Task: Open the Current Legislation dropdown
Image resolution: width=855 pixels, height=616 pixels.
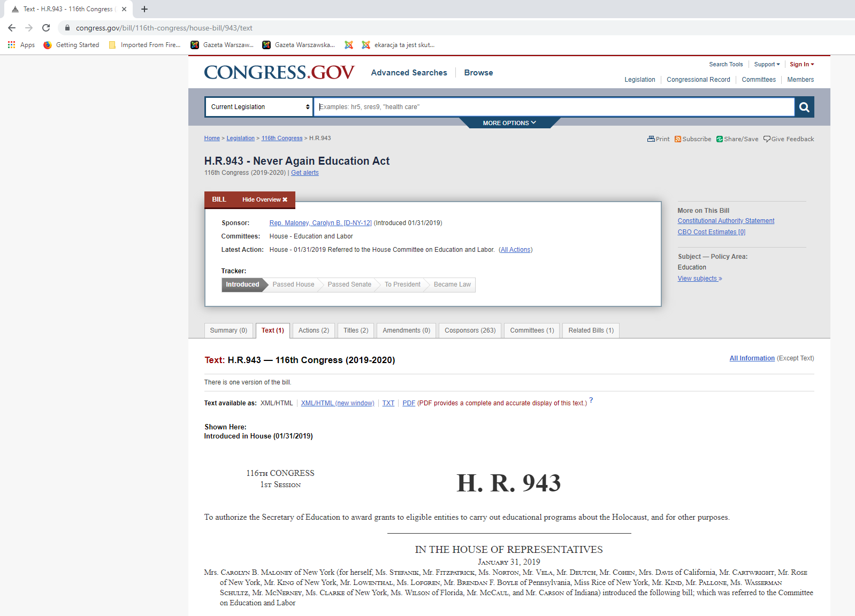Action: coord(259,107)
